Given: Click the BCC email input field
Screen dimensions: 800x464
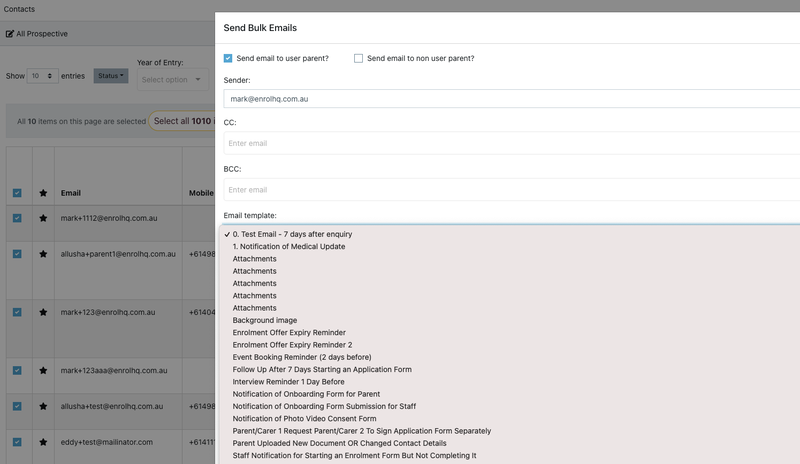Looking at the screenshot, I should pos(512,189).
